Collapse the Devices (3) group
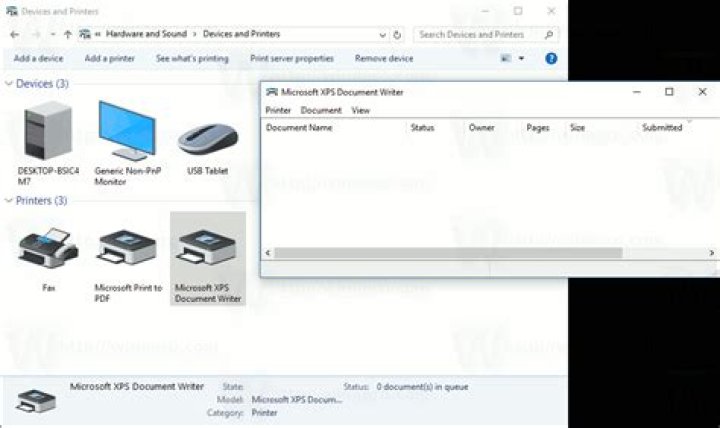Image resolution: width=720 pixels, height=428 pixels. coord(9,84)
